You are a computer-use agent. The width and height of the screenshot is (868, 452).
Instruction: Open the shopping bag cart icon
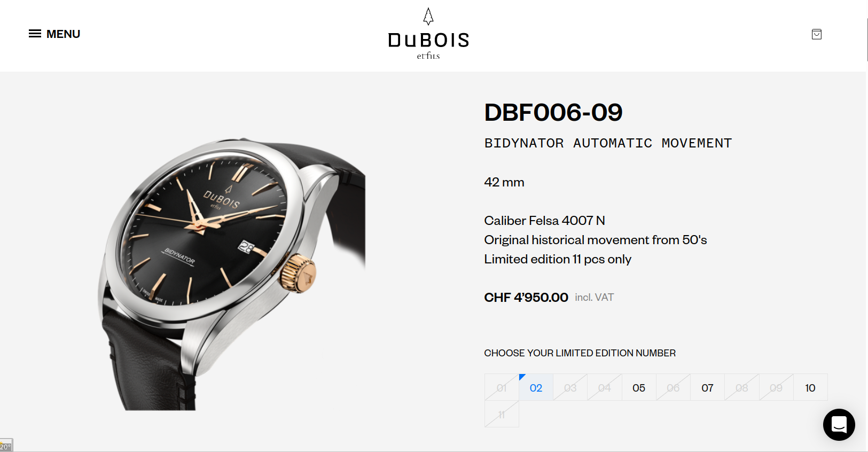(817, 34)
